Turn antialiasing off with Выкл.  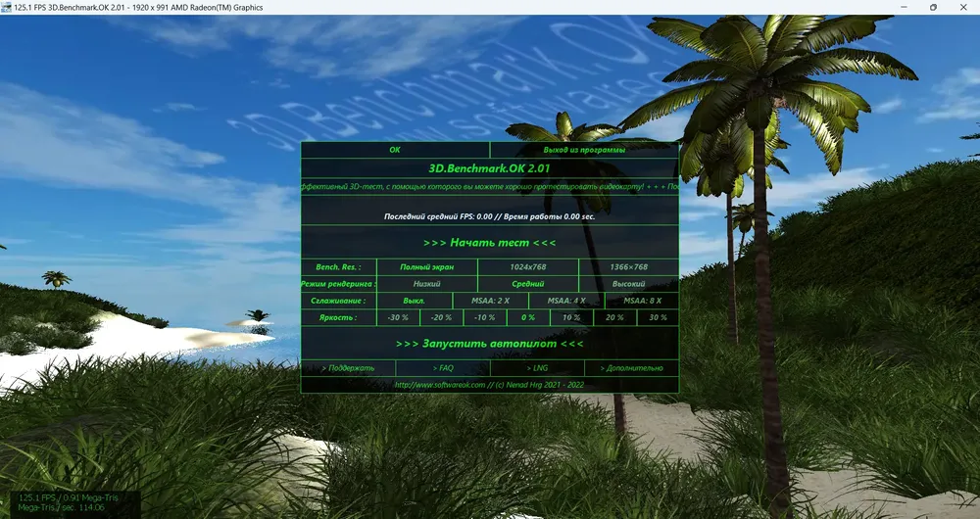pyautogui.click(x=415, y=301)
